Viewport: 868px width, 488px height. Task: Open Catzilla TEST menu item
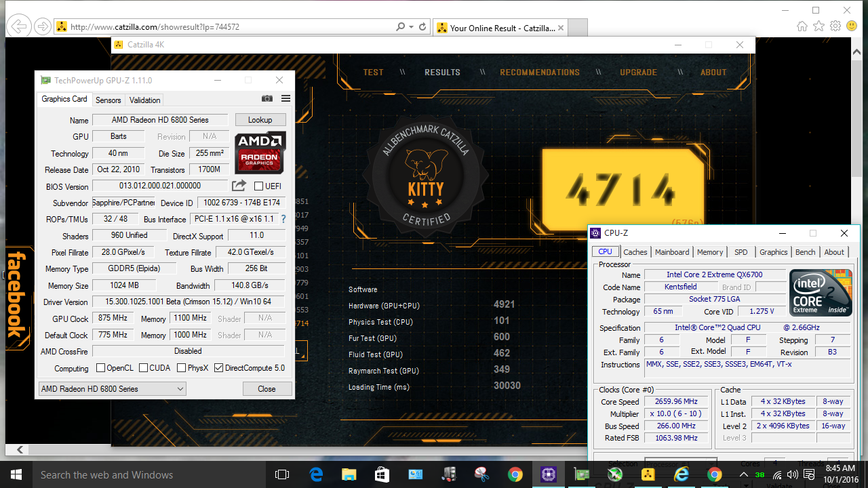[x=373, y=73]
